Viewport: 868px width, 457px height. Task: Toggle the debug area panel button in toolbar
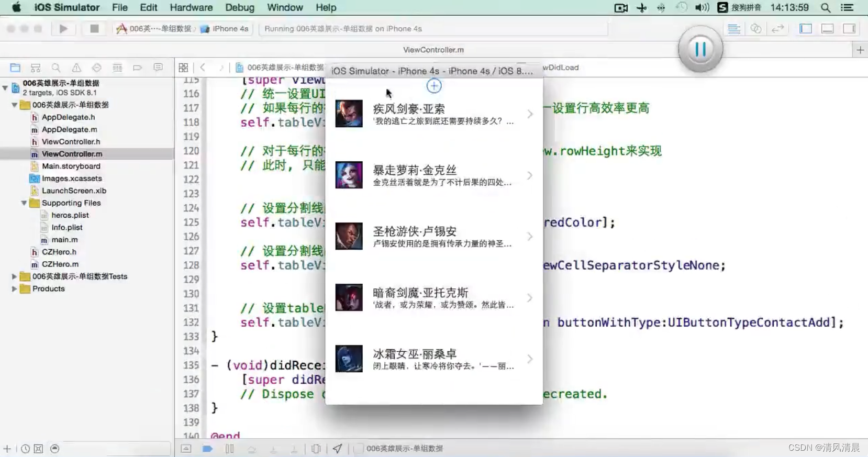[828, 29]
